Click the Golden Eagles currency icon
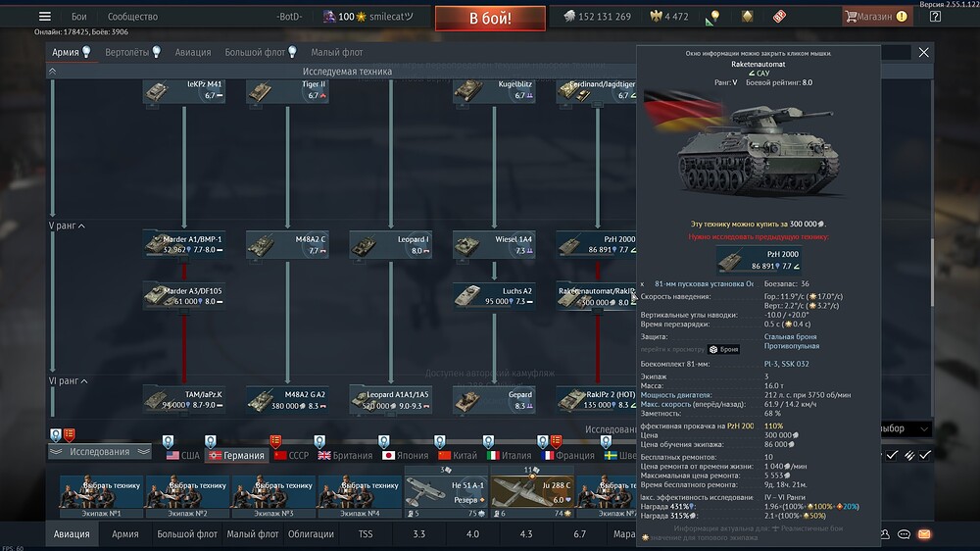The width and height of the screenshot is (980, 551). pos(656,17)
